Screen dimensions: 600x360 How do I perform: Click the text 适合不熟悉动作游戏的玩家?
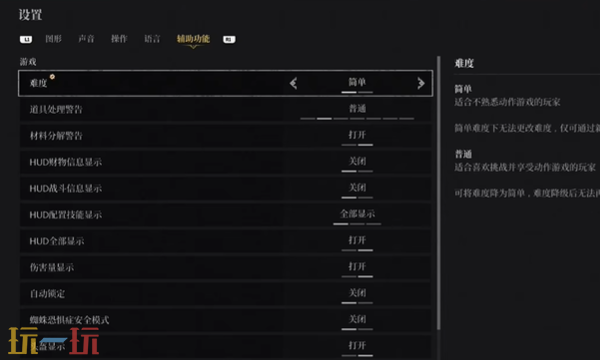[x=507, y=102]
